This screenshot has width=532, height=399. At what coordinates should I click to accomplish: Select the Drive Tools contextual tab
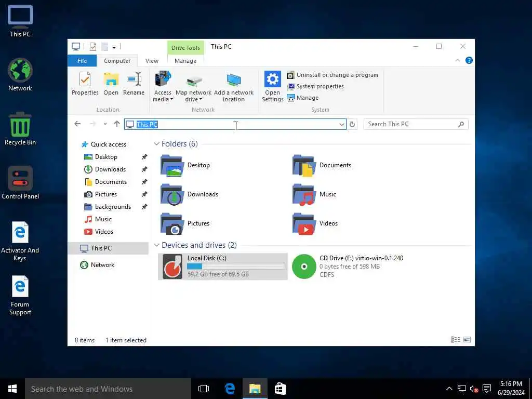click(x=185, y=47)
